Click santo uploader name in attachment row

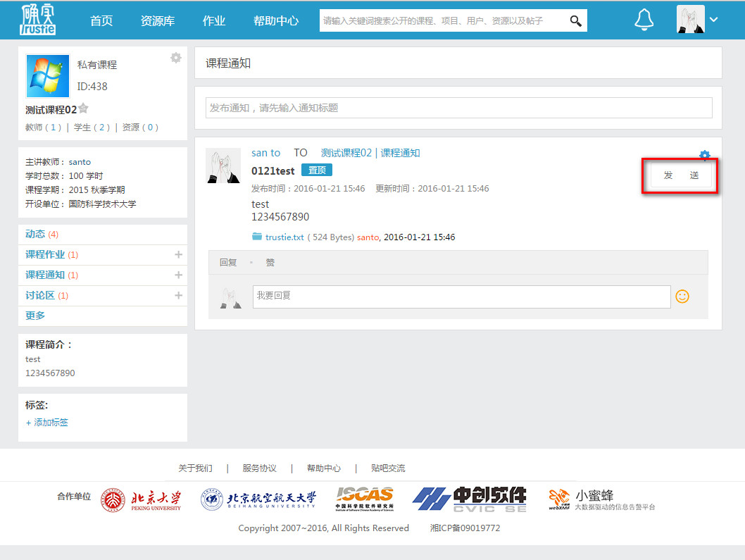click(x=368, y=237)
